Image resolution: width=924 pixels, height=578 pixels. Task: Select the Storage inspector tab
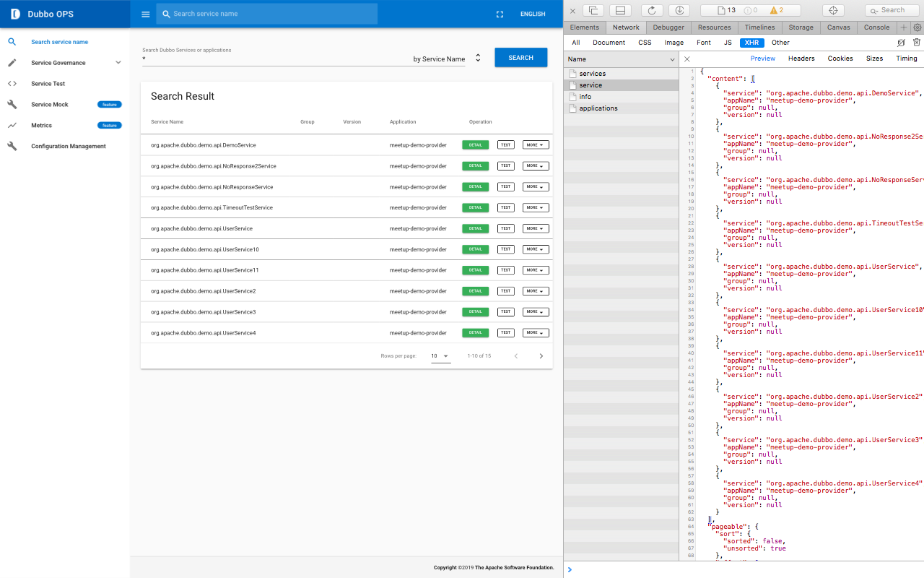click(801, 27)
